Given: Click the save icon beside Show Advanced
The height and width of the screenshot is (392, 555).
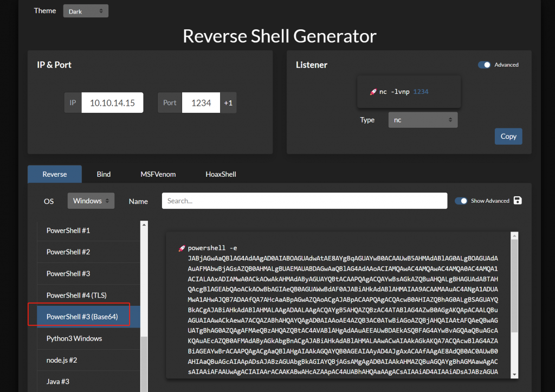Looking at the screenshot, I should click(518, 201).
